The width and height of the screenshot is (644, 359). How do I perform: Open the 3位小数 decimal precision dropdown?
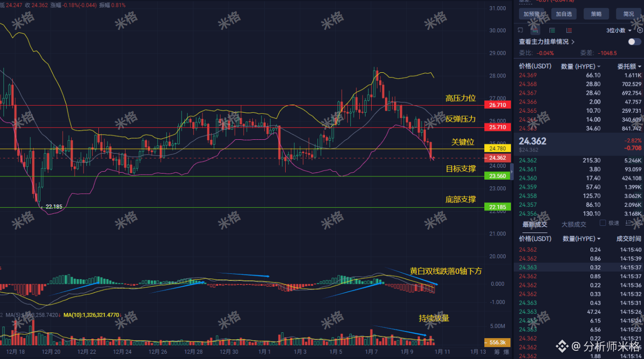(x=619, y=30)
